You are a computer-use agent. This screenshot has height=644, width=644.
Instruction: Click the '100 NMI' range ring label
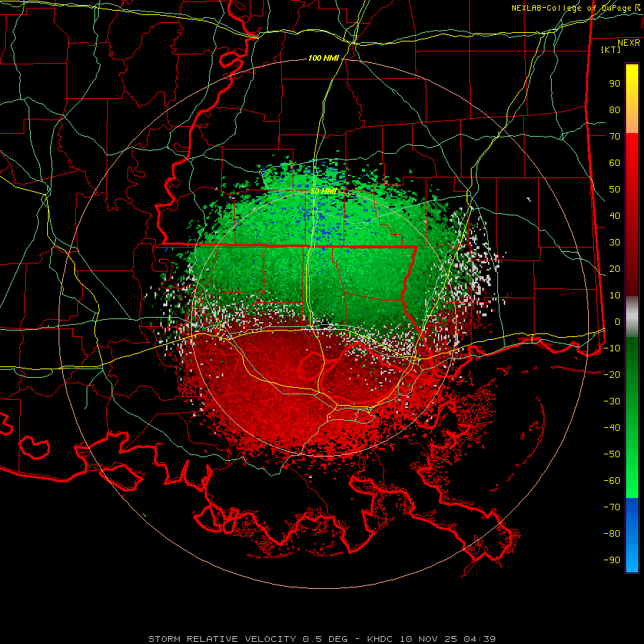point(323,59)
